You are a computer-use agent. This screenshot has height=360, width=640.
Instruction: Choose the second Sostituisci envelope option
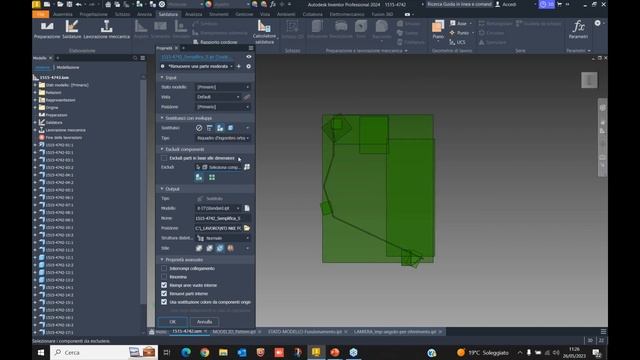[209, 128]
